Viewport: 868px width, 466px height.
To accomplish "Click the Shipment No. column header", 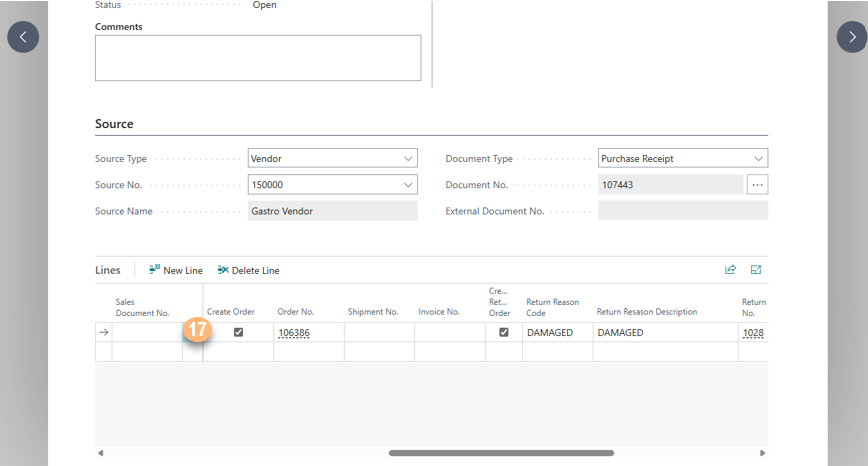I will [373, 312].
